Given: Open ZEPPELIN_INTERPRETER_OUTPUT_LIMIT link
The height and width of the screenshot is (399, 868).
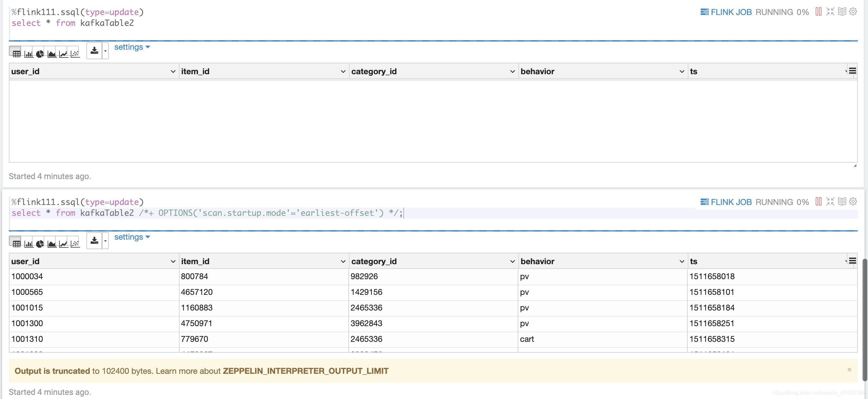Looking at the screenshot, I should [x=305, y=371].
